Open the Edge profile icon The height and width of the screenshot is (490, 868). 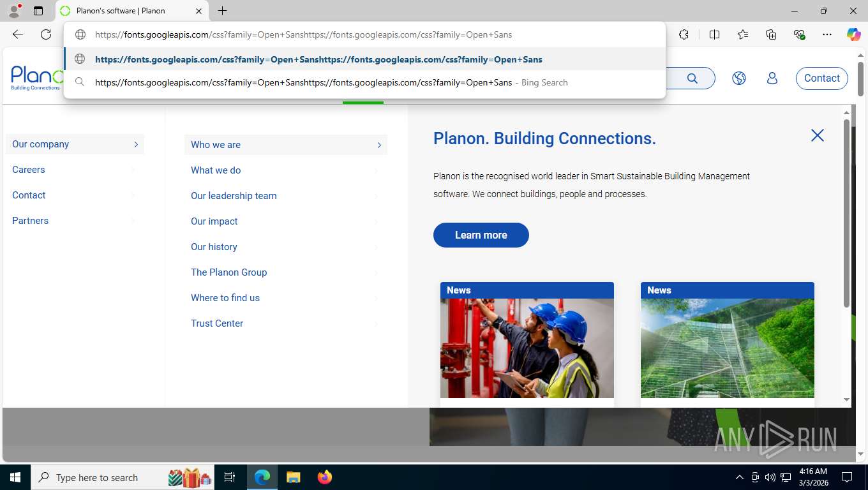pyautogui.click(x=14, y=11)
